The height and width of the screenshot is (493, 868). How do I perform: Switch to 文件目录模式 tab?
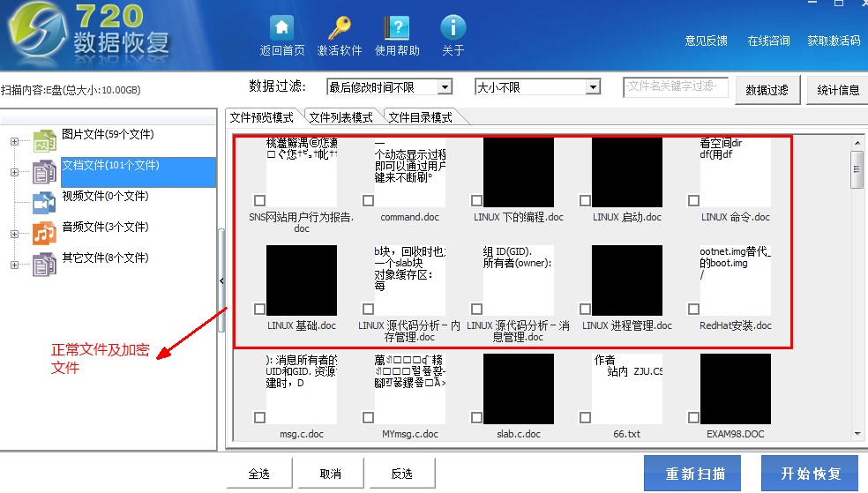point(421,117)
